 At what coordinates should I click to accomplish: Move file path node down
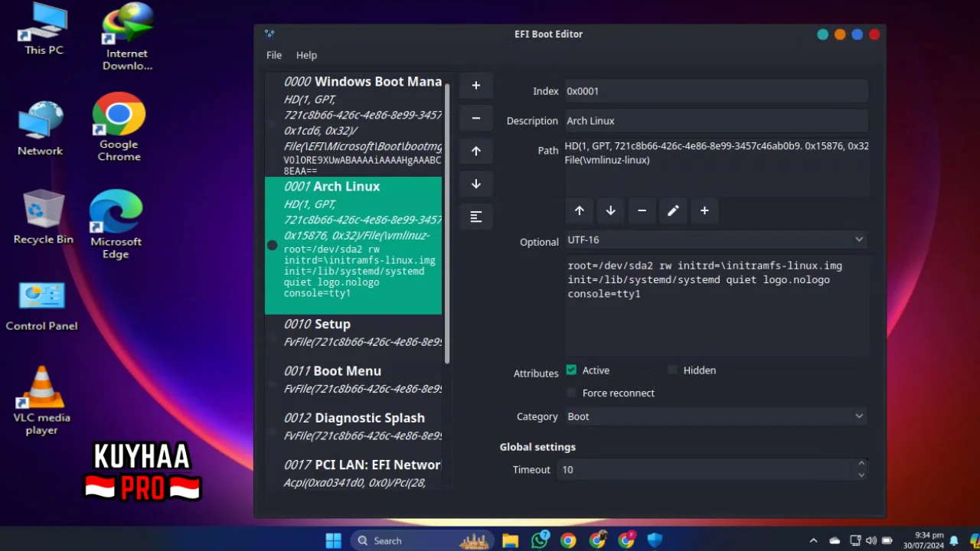(x=611, y=210)
